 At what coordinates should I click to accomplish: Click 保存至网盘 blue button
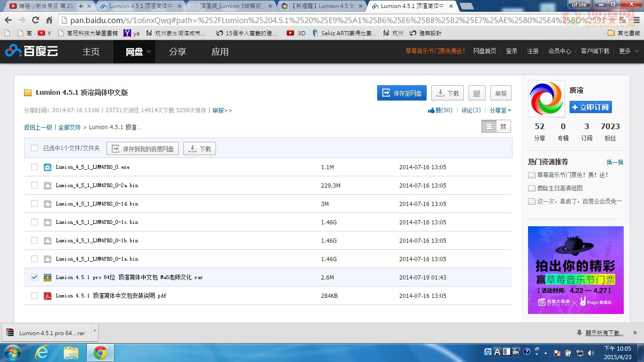[x=402, y=93]
